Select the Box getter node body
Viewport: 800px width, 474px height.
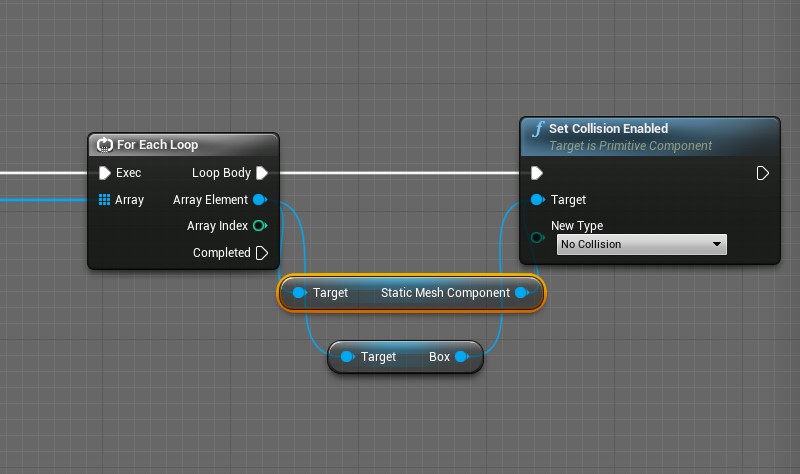(x=405, y=357)
